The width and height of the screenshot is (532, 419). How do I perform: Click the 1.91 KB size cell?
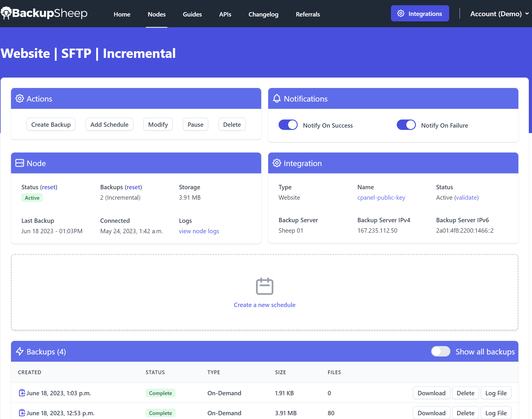pyautogui.click(x=284, y=393)
